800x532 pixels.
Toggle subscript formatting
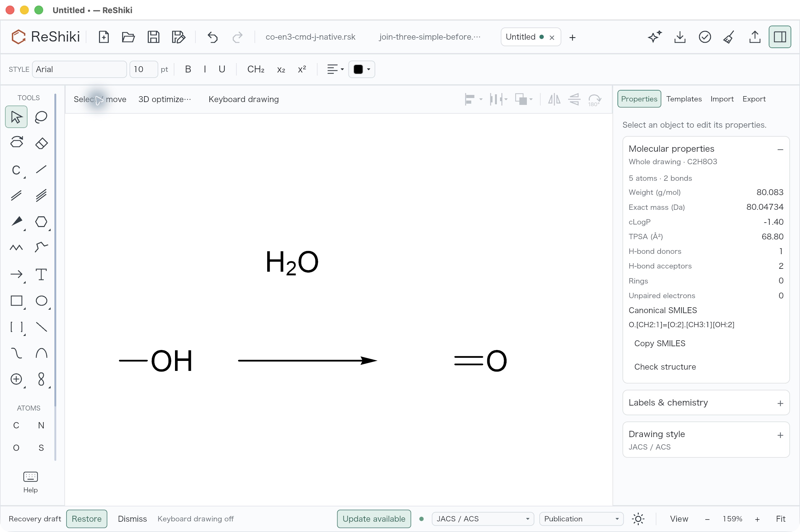coord(281,69)
